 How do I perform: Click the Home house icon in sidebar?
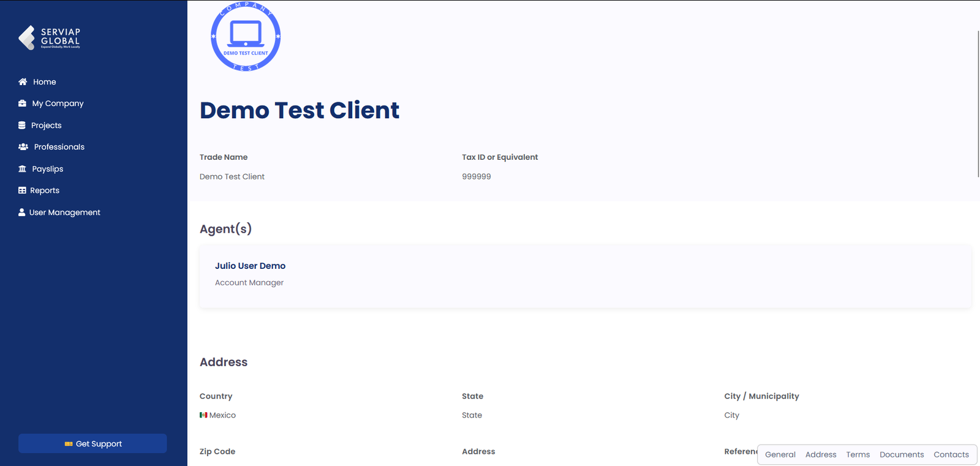click(x=23, y=81)
